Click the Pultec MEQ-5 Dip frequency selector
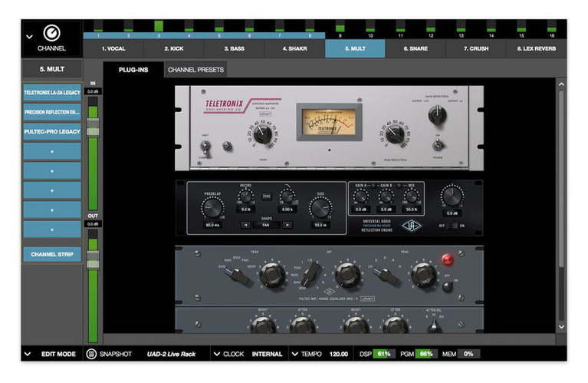This screenshot has width=588, height=383. (x=311, y=274)
